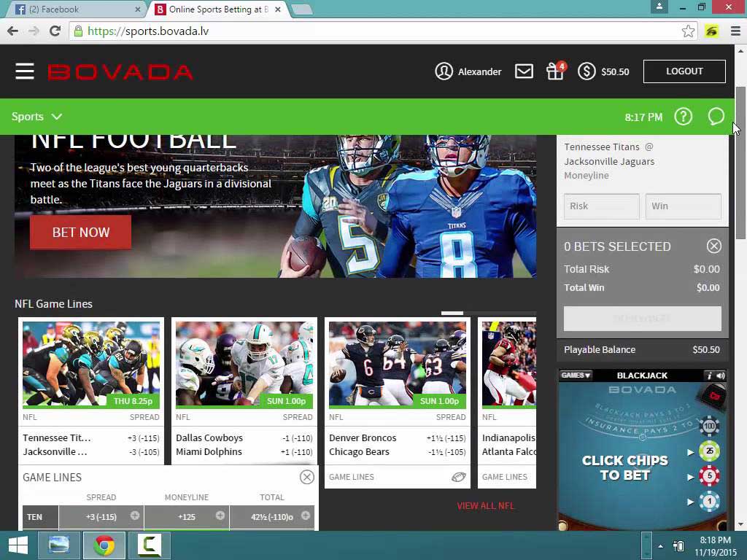The image size is (747, 560).
Task: Bet the green 25 chip
Action: coord(709,451)
